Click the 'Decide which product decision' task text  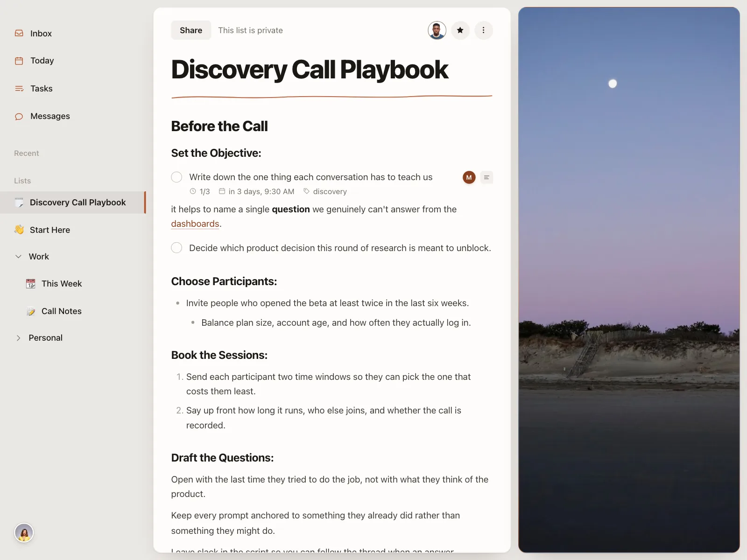pos(340,248)
